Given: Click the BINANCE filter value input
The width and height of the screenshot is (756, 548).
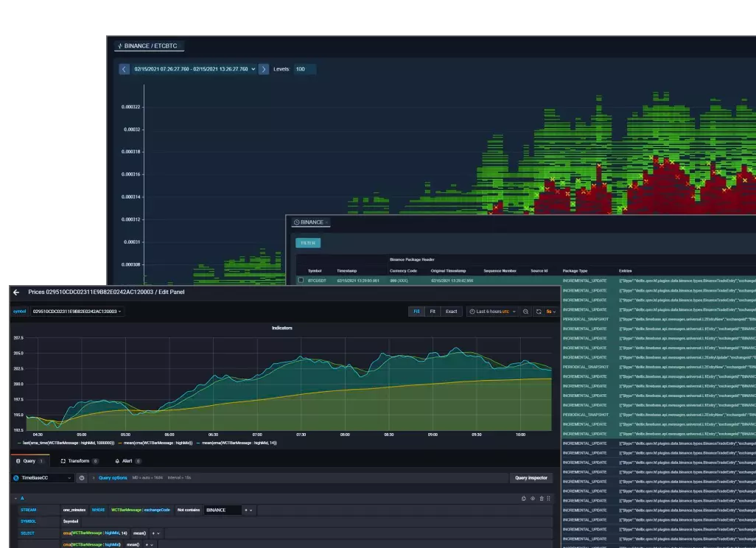Looking at the screenshot, I should point(223,510).
